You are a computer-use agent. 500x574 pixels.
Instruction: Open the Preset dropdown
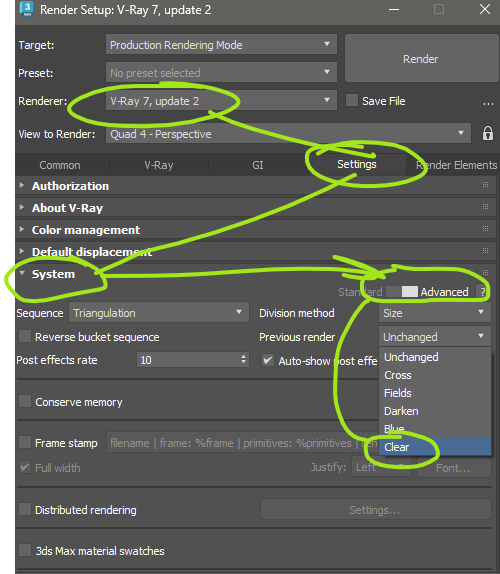(x=221, y=72)
